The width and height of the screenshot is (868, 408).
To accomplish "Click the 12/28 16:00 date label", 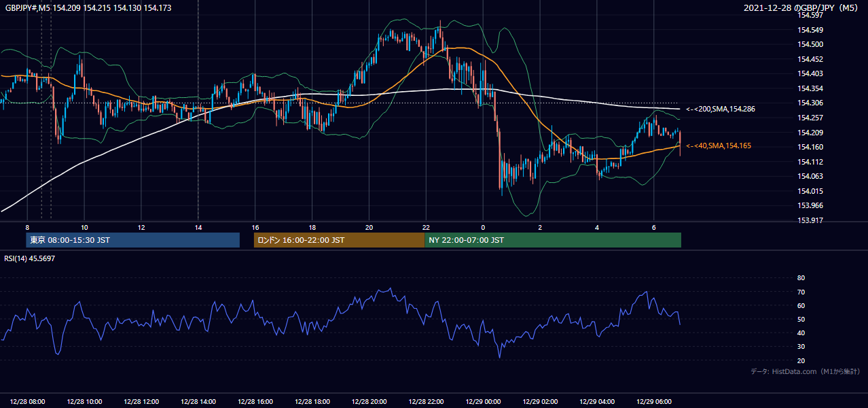I will coord(255,401).
